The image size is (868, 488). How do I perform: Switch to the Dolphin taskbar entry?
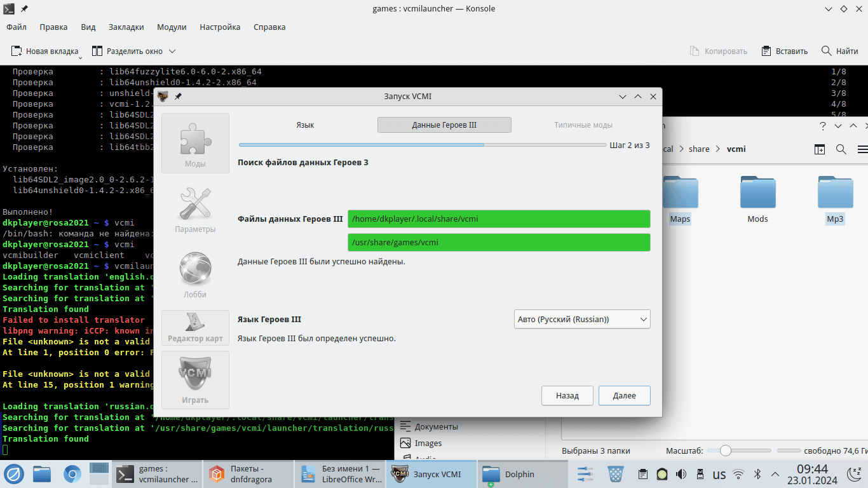(x=522, y=474)
